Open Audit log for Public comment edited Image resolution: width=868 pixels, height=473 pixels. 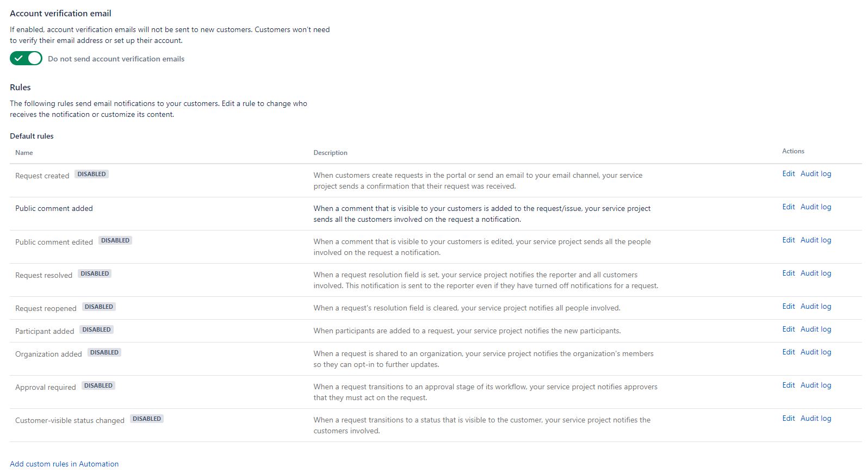coord(816,240)
